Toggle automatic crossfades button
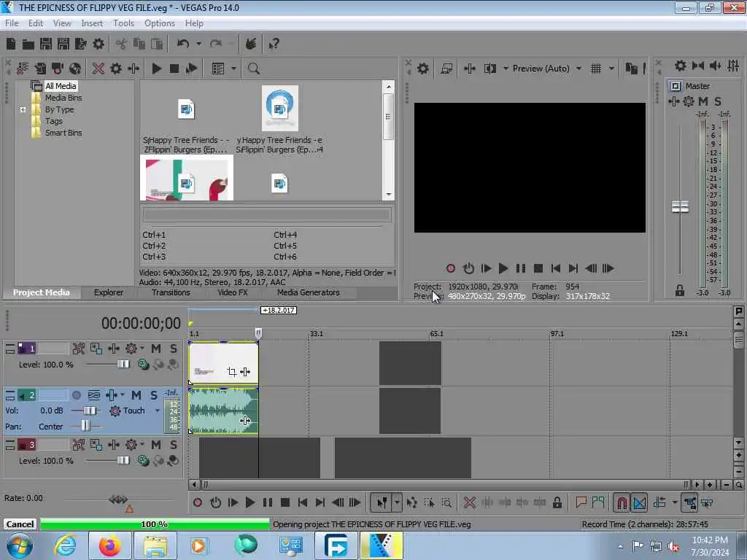Screen dimensions: 747x560 pyautogui.click(x=639, y=502)
